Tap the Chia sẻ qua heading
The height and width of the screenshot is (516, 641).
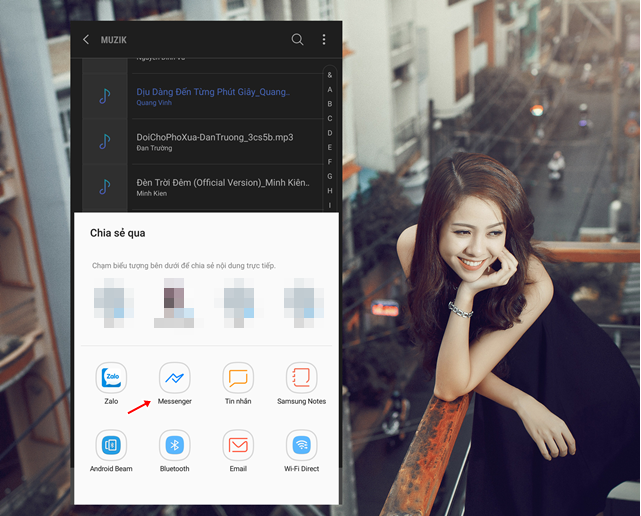(118, 233)
